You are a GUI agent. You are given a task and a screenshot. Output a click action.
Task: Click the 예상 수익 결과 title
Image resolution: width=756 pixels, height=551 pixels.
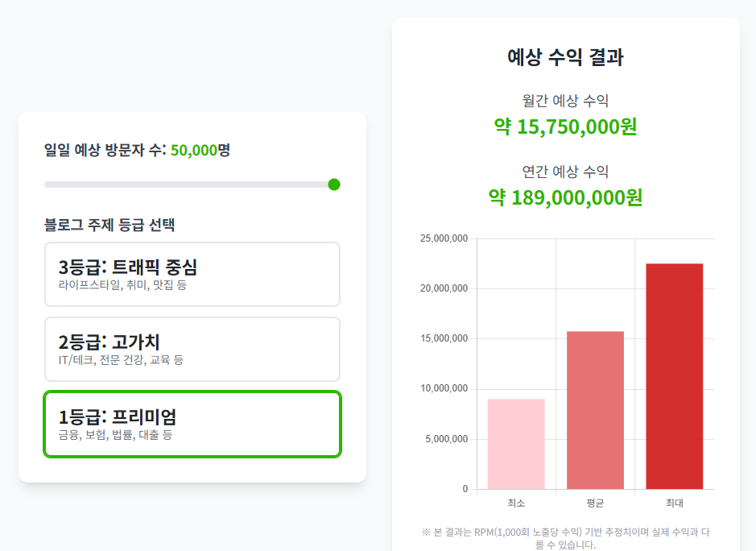point(566,57)
